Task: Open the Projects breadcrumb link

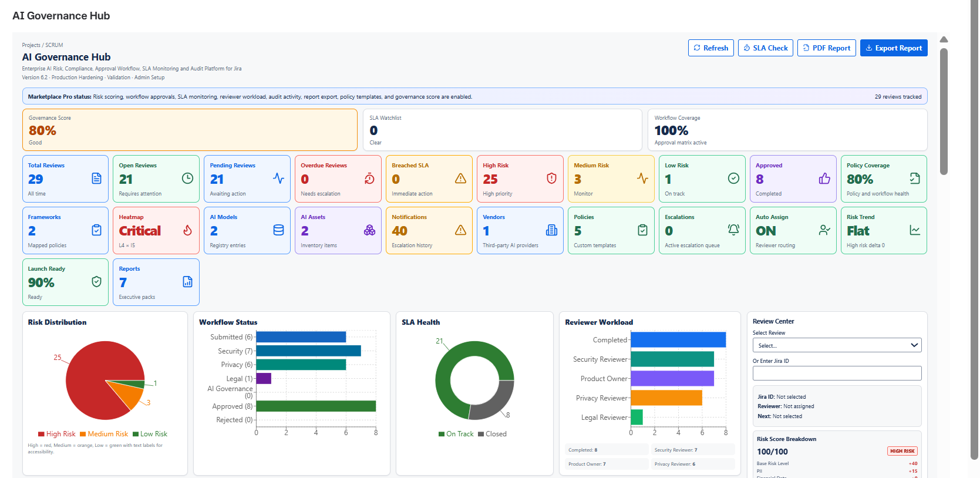Action: (31, 45)
